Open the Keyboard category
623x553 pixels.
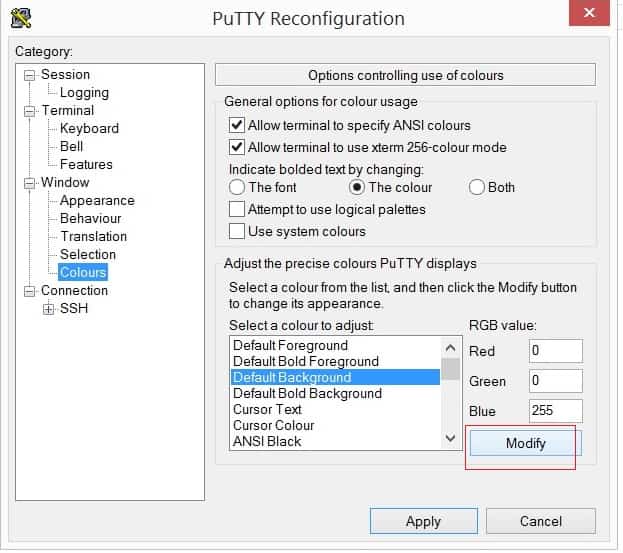pyautogui.click(x=89, y=128)
